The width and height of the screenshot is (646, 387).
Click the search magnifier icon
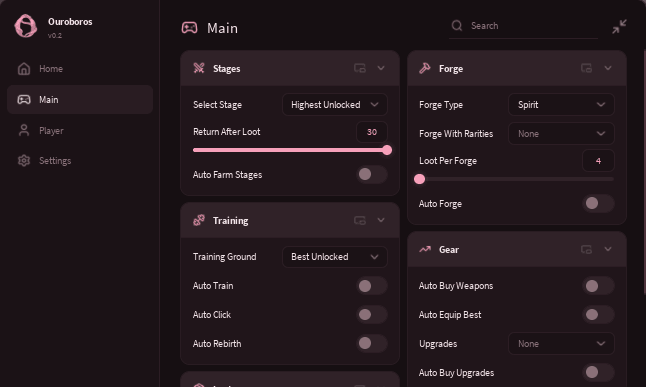[457, 26]
